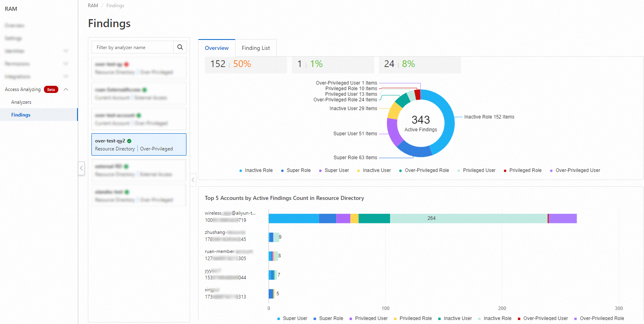Toggle Super User in bar chart legend
The height and width of the screenshot is (324, 644).
coord(292,318)
